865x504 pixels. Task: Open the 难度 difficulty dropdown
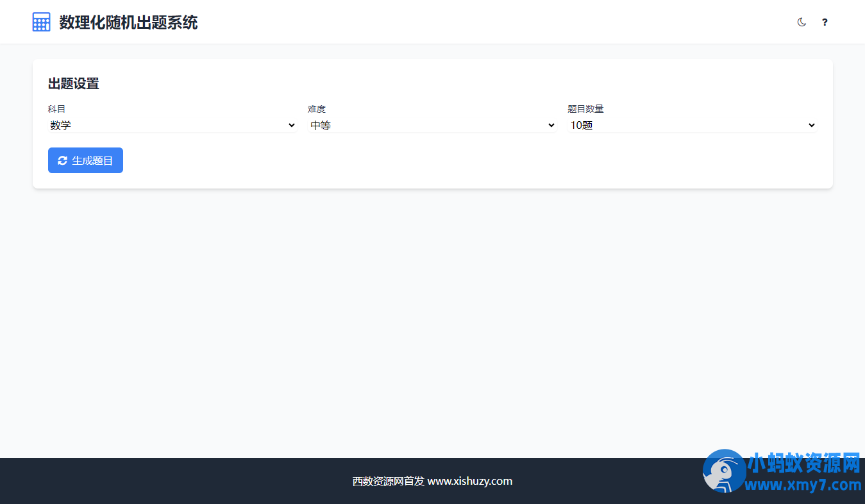tap(432, 125)
